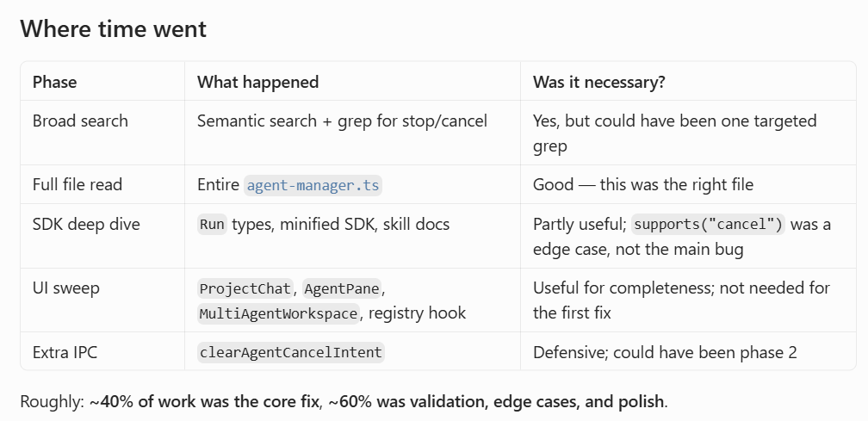Click the clearAgentCancelIntent code chip
Screen dimensions: 868x421
click(x=291, y=352)
